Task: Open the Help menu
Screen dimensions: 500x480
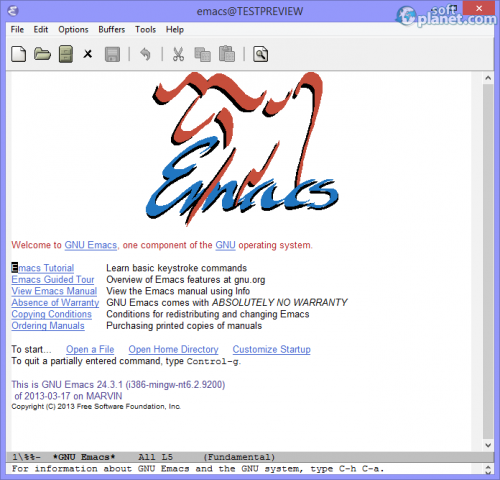Action: pos(175,29)
